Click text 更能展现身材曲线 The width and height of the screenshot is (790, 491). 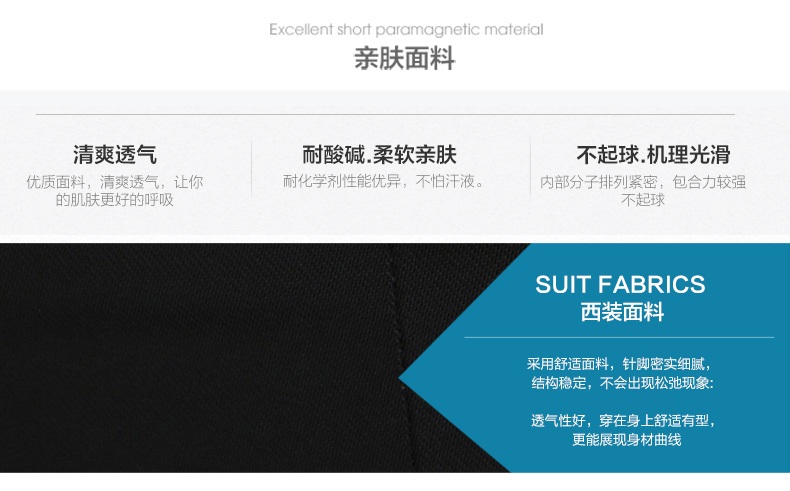click(x=626, y=440)
